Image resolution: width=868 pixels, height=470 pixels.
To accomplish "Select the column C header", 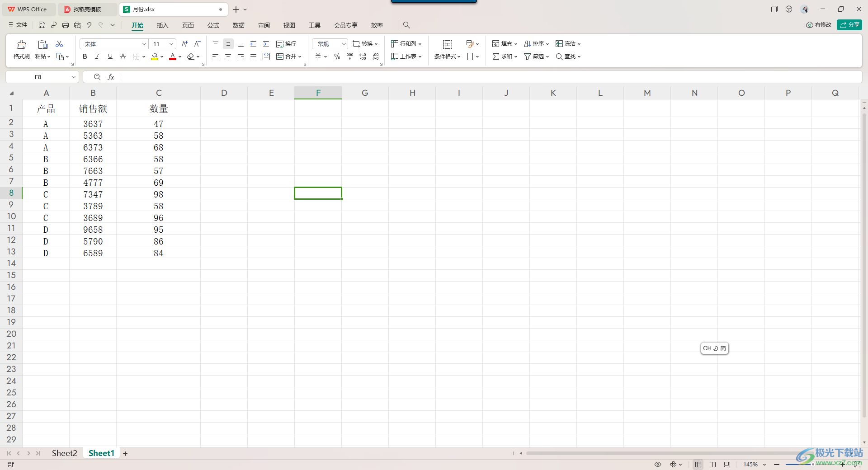I will tap(159, 93).
